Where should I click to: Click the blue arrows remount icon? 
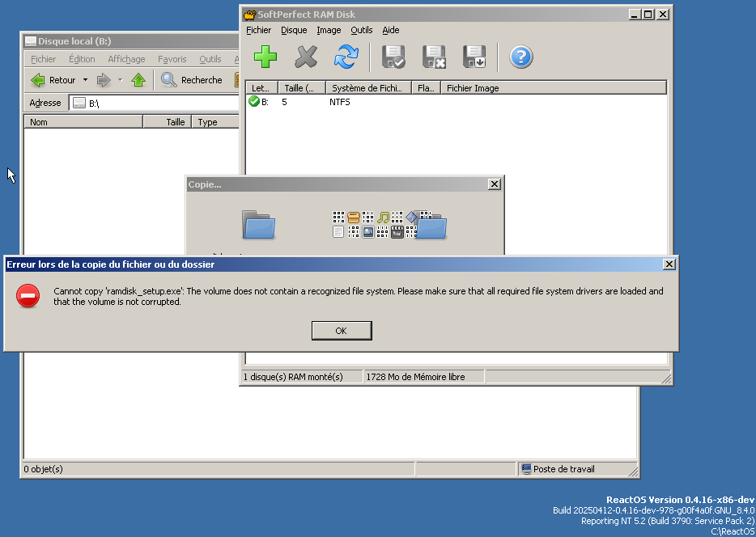tap(346, 57)
